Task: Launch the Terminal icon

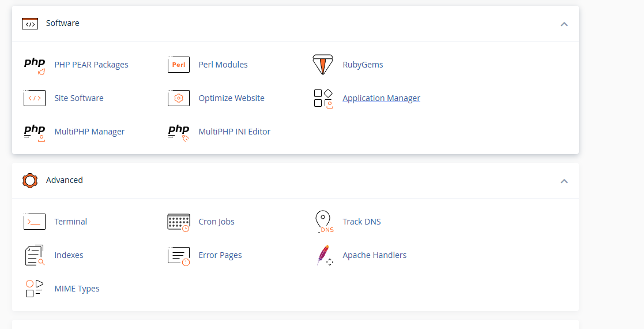Action: pos(35,222)
